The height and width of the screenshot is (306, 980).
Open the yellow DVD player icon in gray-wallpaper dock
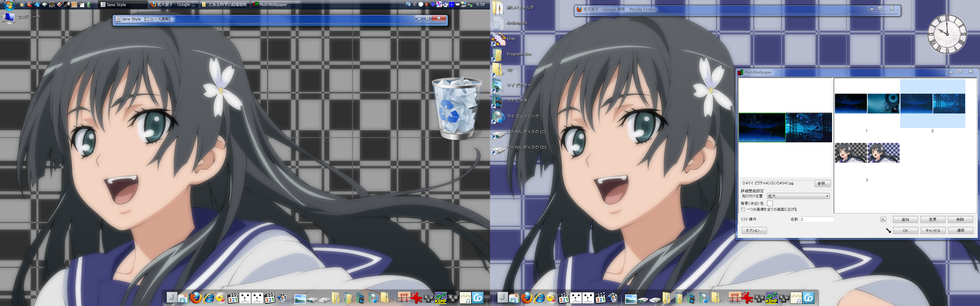[221, 298]
